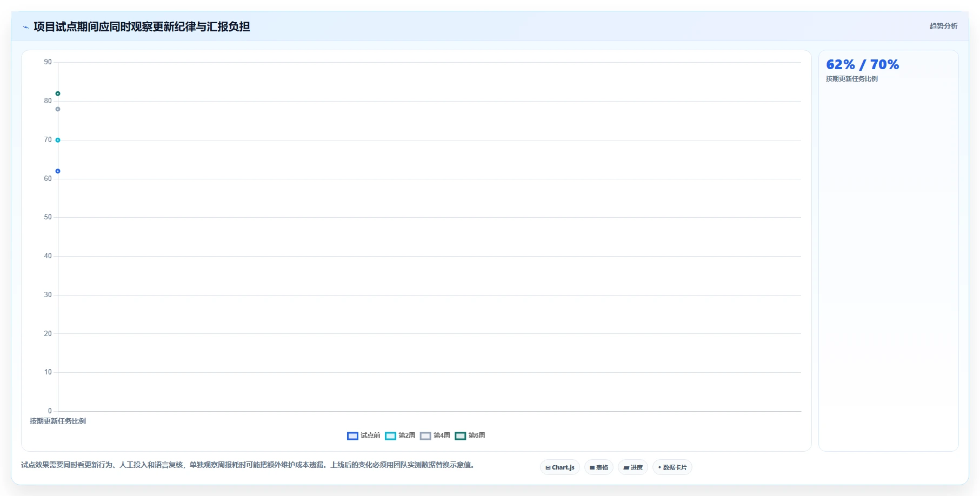Toggle the 第6周 legend series

[x=470, y=435]
